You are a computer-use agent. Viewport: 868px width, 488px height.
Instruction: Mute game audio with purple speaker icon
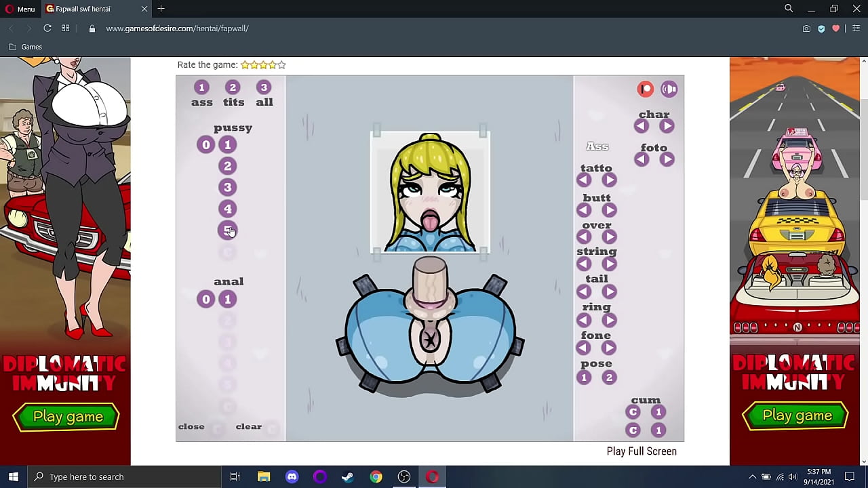pos(669,89)
